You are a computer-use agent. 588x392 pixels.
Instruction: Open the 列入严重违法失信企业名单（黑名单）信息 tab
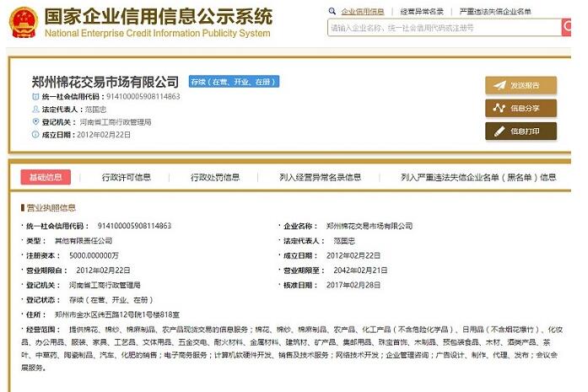click(478, 177)
